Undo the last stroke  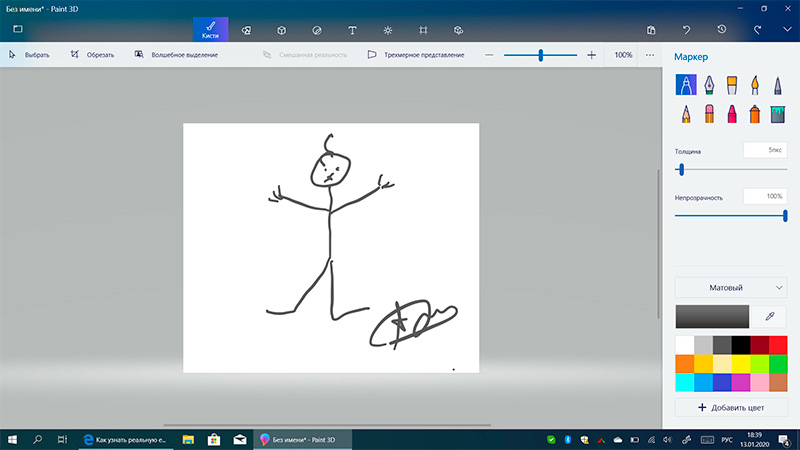pyautogui.click(x=686, y=30)
